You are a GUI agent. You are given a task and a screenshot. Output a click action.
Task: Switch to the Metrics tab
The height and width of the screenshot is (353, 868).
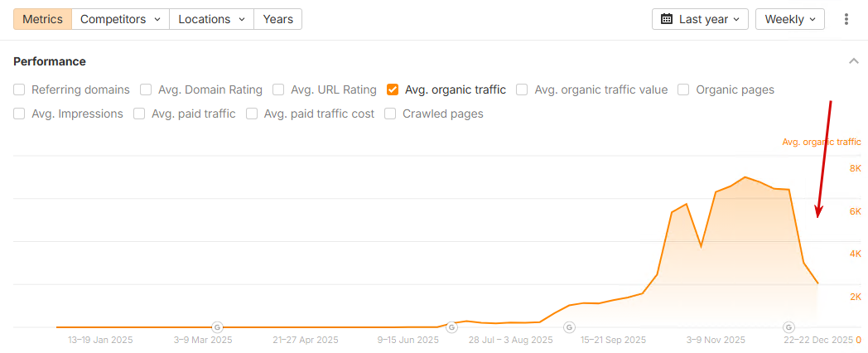tap(42, 19)
